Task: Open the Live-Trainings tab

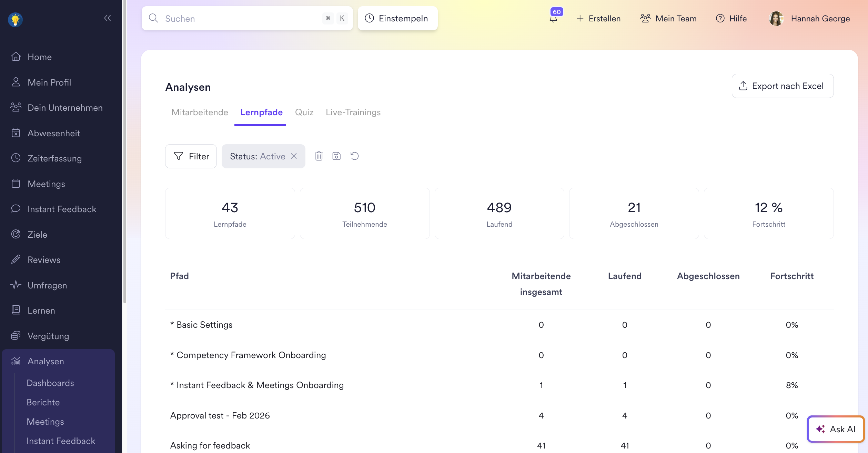Action: 353,112
